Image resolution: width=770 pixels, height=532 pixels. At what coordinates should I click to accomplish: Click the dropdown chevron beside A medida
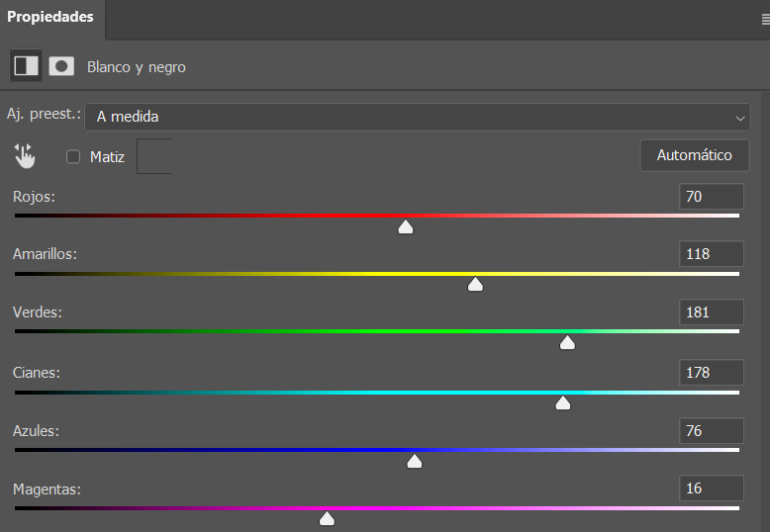pyautogui.click(x=740, y=118)
